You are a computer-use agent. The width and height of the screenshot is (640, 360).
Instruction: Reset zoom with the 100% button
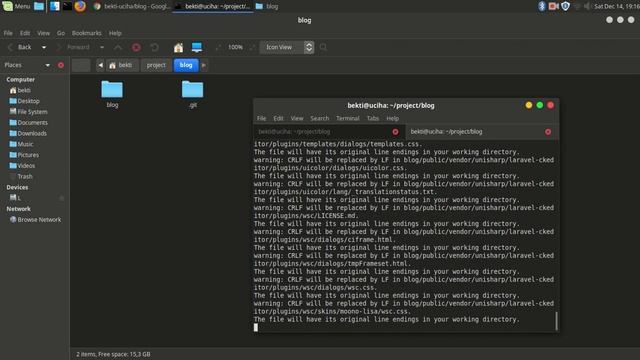(x=236, y=47)
